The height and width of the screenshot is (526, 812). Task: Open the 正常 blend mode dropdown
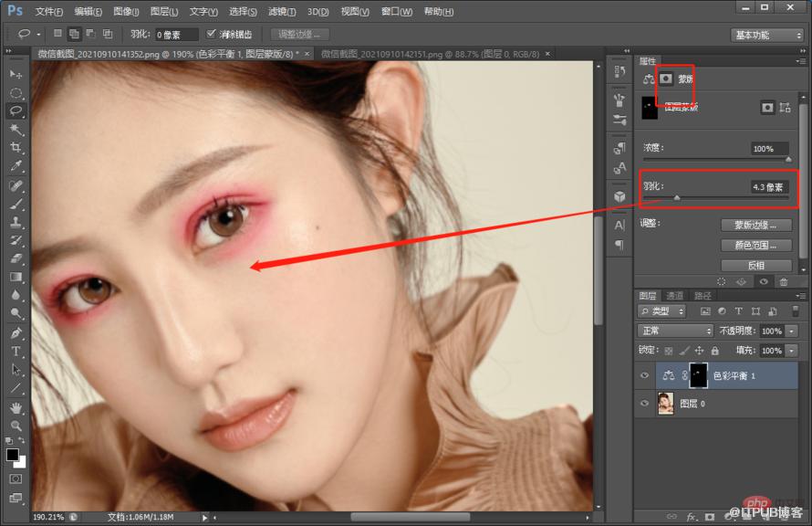click(675, 331)
